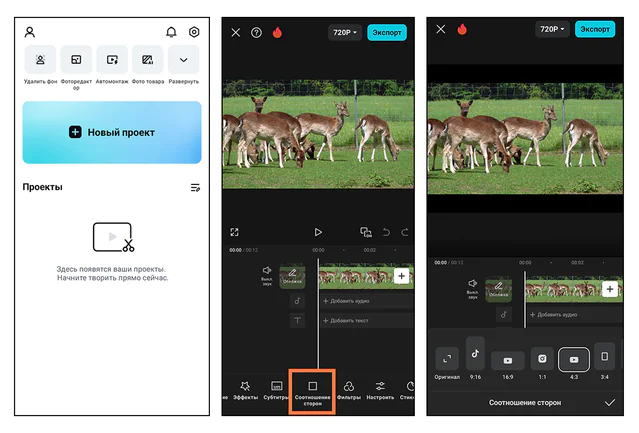This screenshot has height=433, width=639.
Task: Open the Фильтры filters tool
Action: click(x=349, y=390)
